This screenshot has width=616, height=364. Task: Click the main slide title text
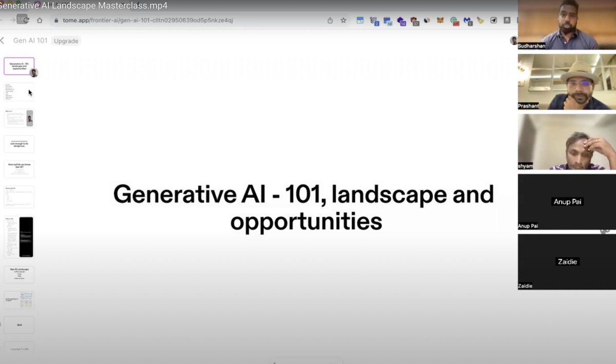tap(303, 208)
